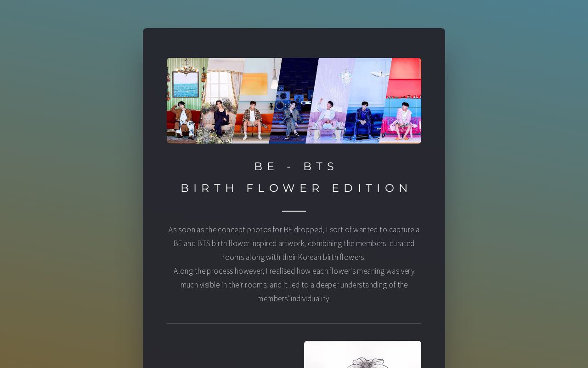
Task: Click the blue room panel with airplane model
Action: pyautogui.click(x=367, y=101)
